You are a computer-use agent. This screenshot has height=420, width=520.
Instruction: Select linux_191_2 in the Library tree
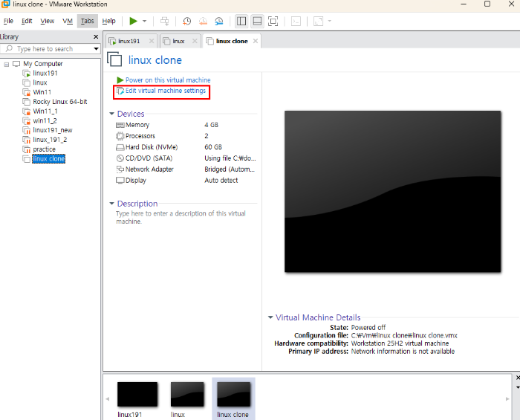point(50,140)
